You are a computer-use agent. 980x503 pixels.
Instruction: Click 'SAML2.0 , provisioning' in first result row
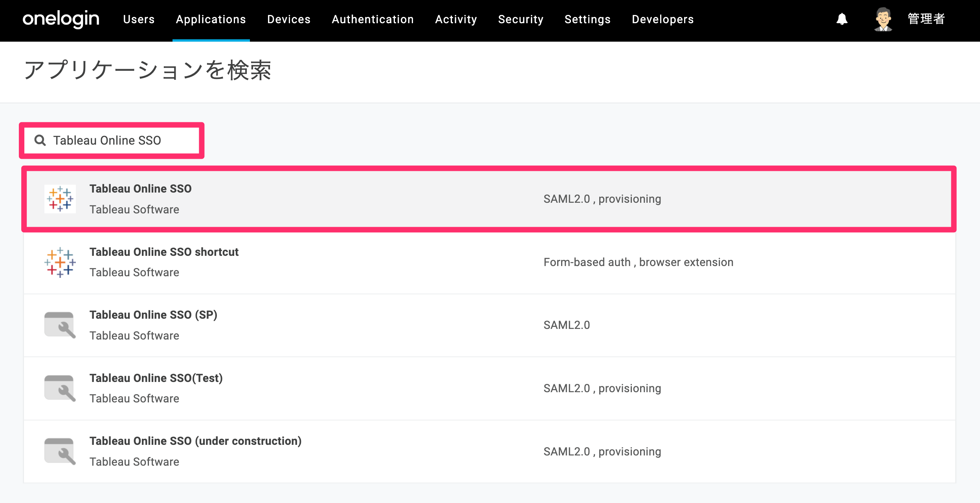click(x=602, y=199)
